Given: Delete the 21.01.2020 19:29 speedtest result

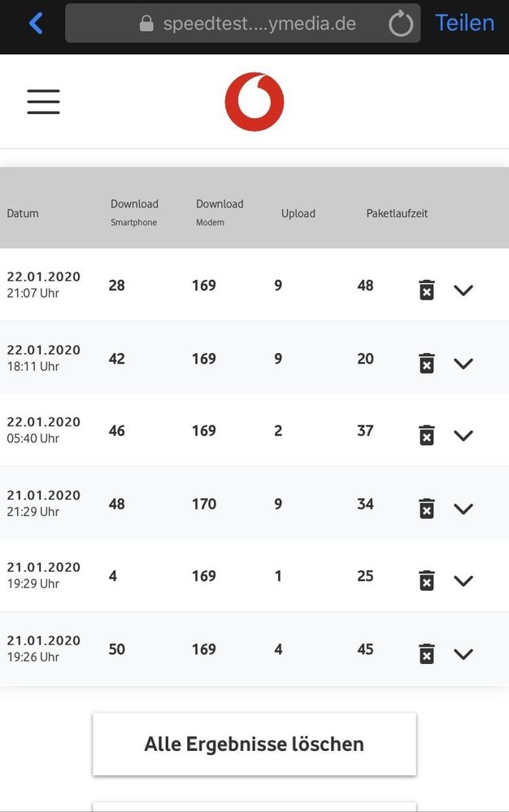Looking at the screenshot, I should pyautogui.click(x=426, y=580).
